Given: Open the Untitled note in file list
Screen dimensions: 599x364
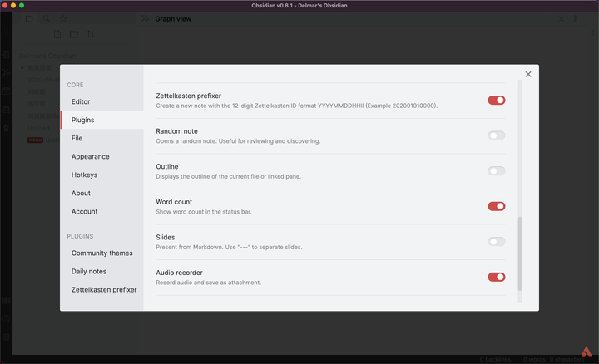Looking at the screenshot, I should click(x=38, y=128).
